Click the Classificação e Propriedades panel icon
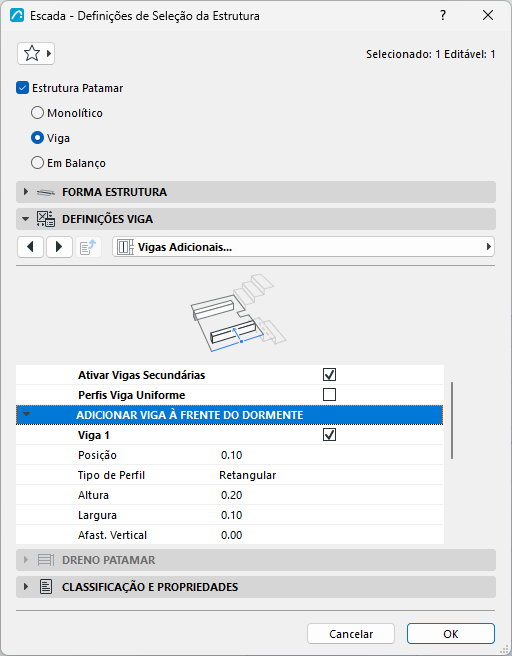 46,587
